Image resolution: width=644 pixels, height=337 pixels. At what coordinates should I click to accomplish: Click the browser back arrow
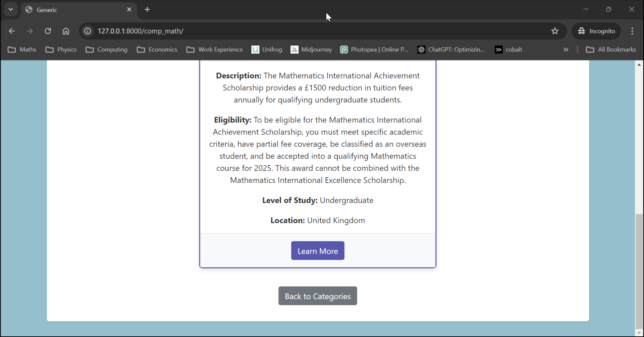[x=12, y=31]
